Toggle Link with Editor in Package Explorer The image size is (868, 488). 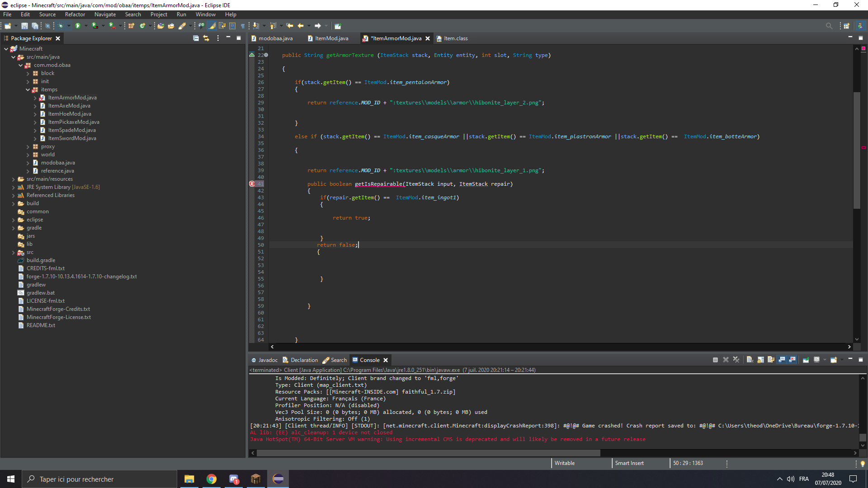(x=206, y=38)
